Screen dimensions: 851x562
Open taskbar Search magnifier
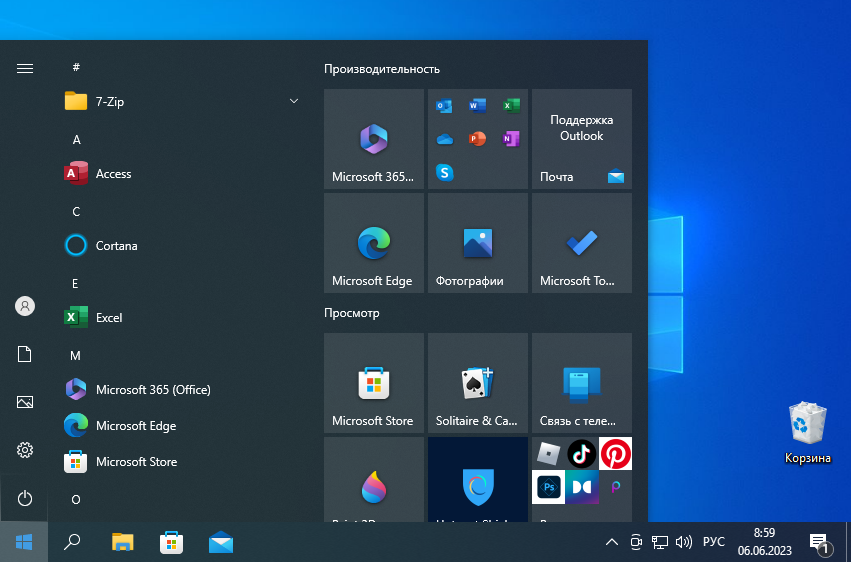tap(72, 542)
